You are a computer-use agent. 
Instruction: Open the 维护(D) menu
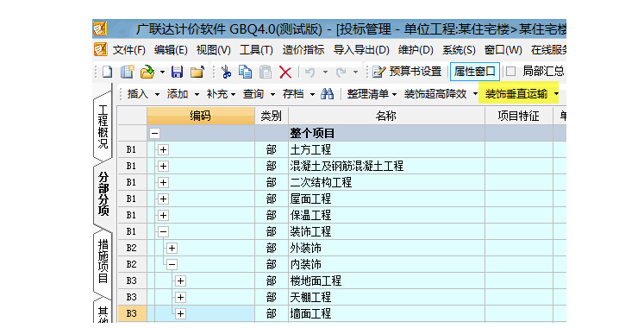pos(416,50)
